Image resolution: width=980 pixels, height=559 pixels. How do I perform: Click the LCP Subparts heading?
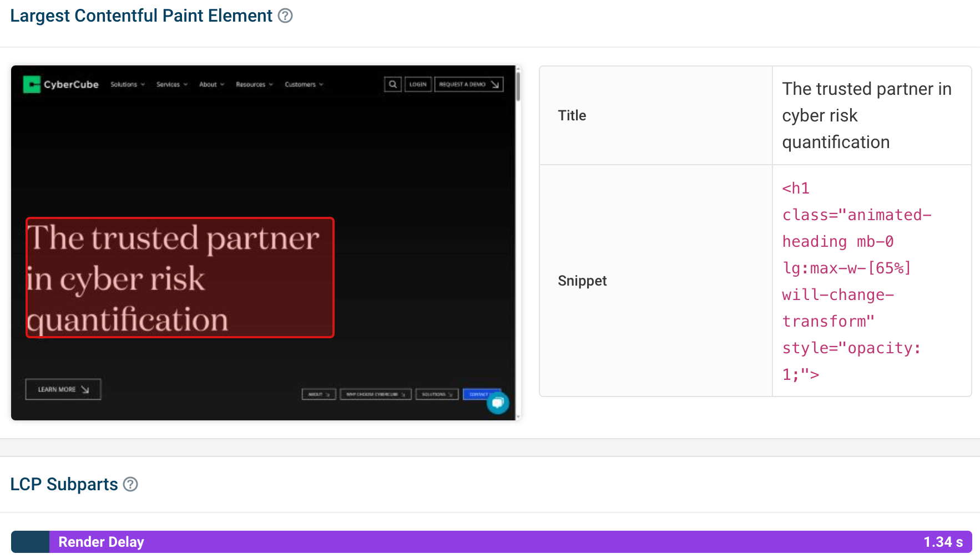[64, 484]
